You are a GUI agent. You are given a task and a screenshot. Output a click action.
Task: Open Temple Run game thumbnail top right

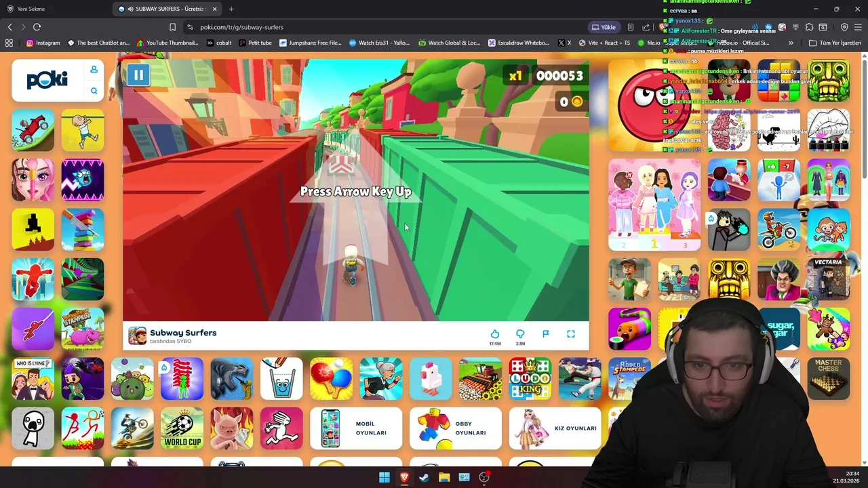pos(829,81)
